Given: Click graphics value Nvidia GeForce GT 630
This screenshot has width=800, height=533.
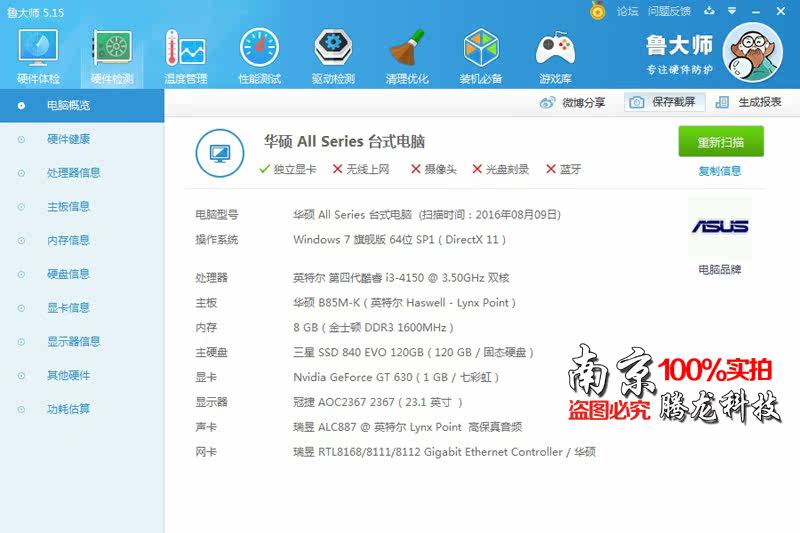Looking at the screenshot, I should 396,377.
